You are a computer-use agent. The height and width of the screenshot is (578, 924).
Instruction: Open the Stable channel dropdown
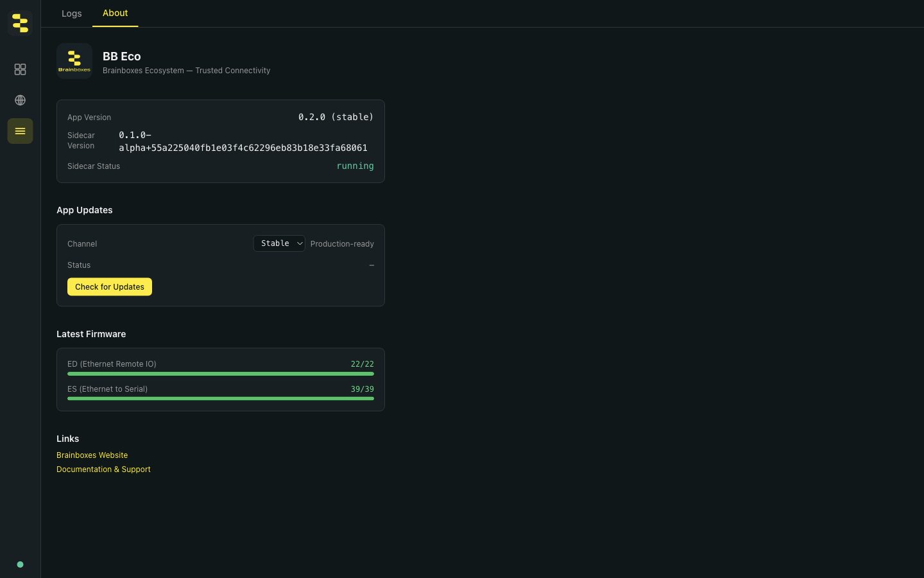point(279,243)
